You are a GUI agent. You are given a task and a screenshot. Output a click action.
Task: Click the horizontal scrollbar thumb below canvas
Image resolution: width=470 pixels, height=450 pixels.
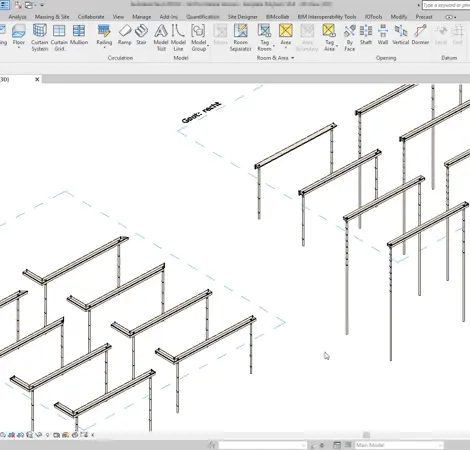pyautogui.click(x=366, y=435)
